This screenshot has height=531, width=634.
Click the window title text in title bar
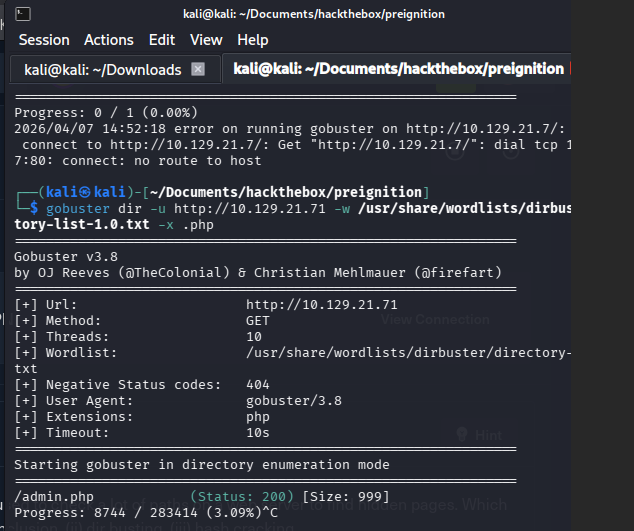[x=314, y=14]
